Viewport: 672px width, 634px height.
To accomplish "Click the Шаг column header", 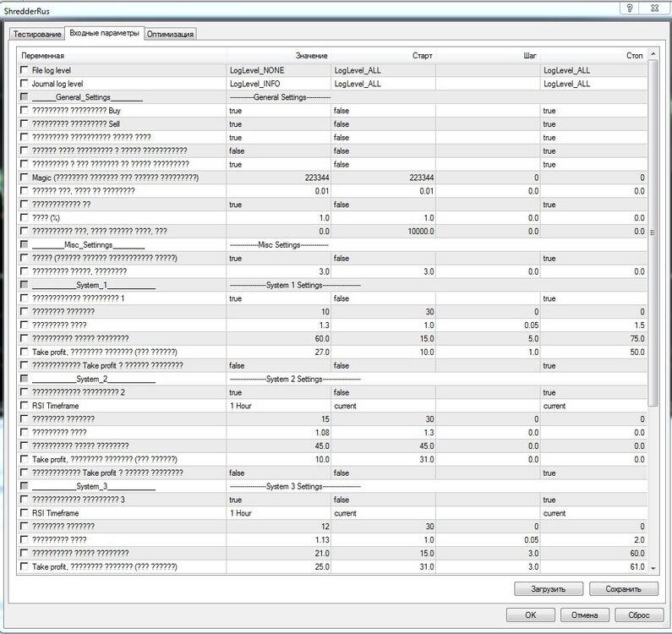I will coord(488,55).
